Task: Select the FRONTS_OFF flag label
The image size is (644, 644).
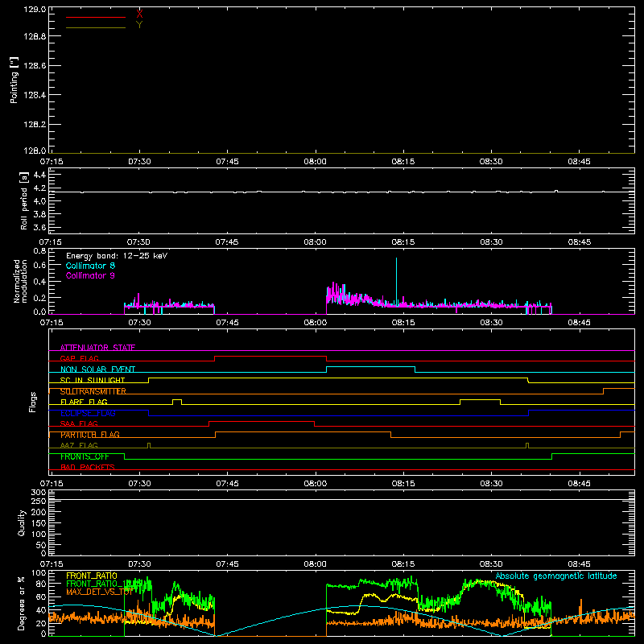Action: click(85, 456)
